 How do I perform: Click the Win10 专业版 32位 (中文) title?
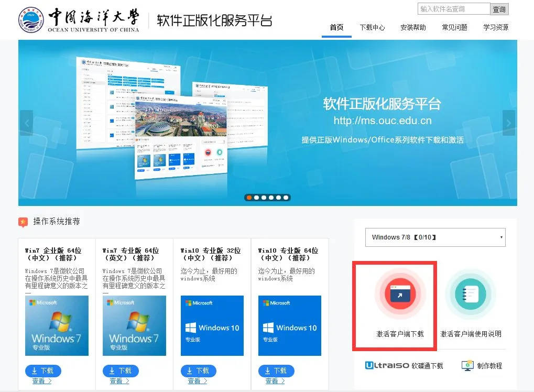pyautogui.click(x=211, y=254)
